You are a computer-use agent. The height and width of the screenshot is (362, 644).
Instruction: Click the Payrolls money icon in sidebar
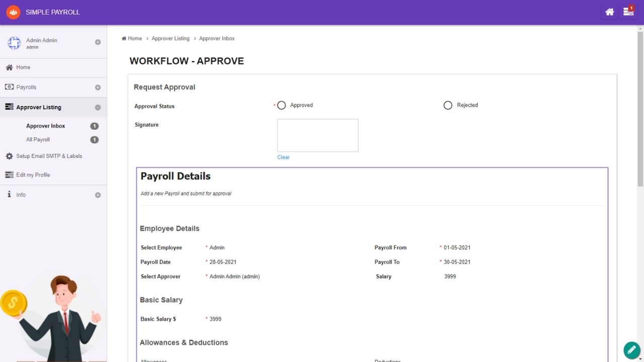[x=9, y=87]
